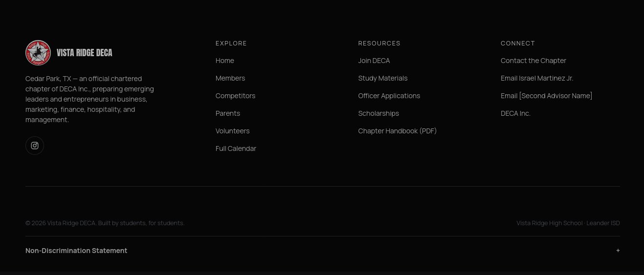Click the Vista Ridge DECA logo emblem
Screen dimensions: 644x275
38,53
